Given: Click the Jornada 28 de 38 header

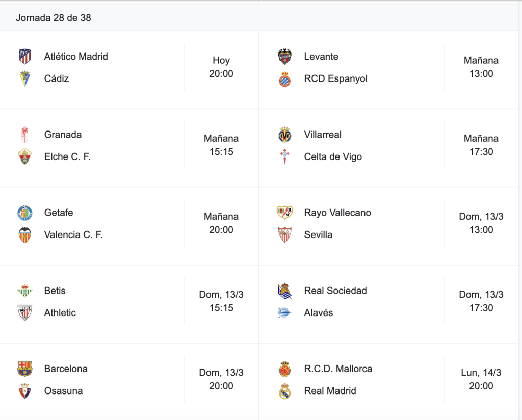Looking at the screenshot, I should click(x=53, y=18).
